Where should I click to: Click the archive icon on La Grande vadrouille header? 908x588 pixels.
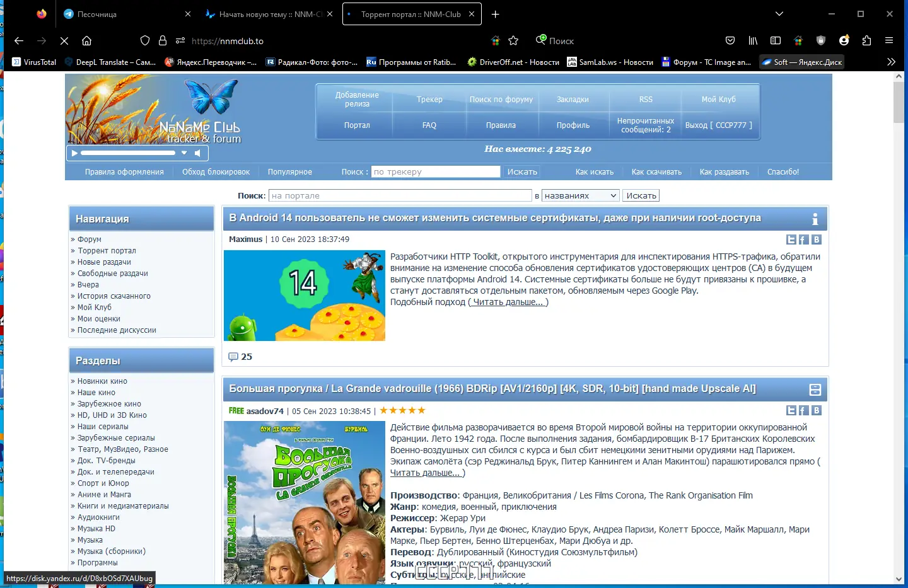tap(815, 389)
